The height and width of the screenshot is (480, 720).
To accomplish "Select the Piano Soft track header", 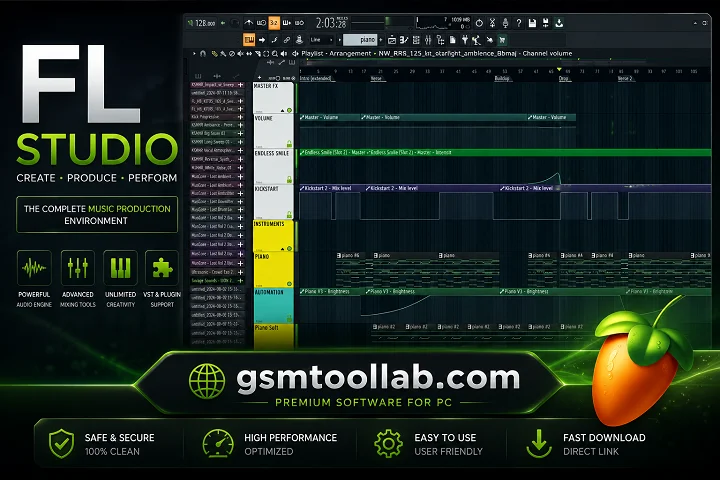I will coord(274,337).
